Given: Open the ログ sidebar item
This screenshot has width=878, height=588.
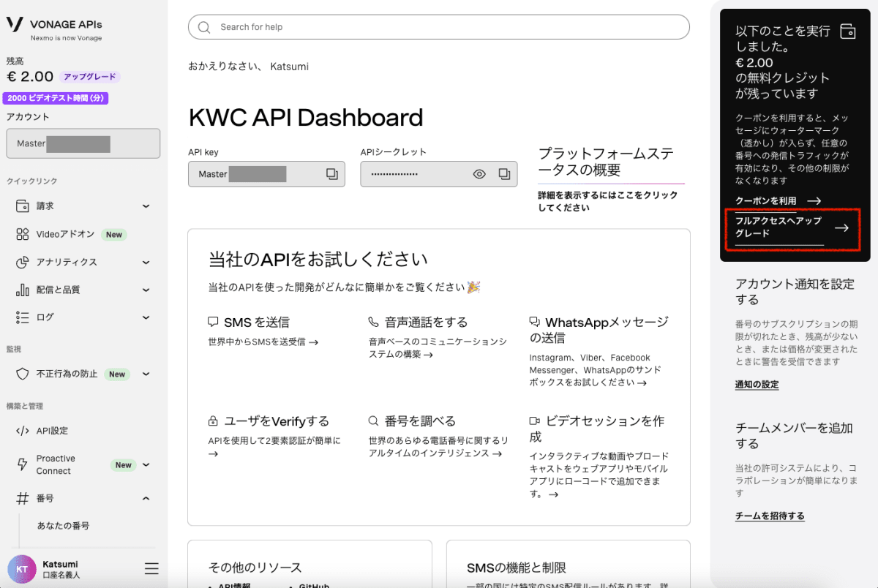Looking at the screenshot, I should [83, 317].
